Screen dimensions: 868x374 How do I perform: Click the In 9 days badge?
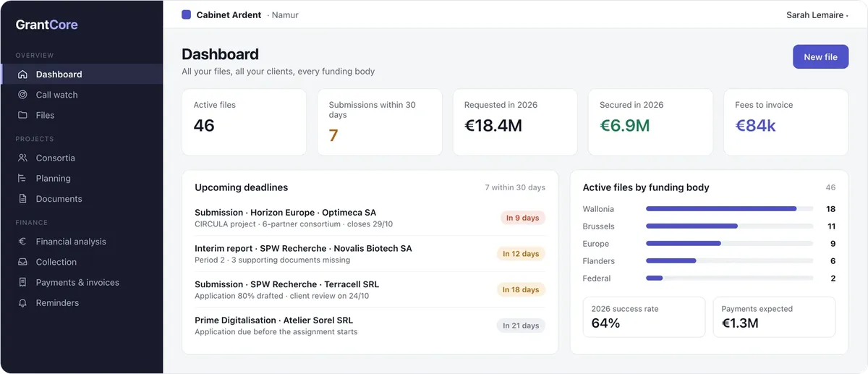tap(522, 218)
